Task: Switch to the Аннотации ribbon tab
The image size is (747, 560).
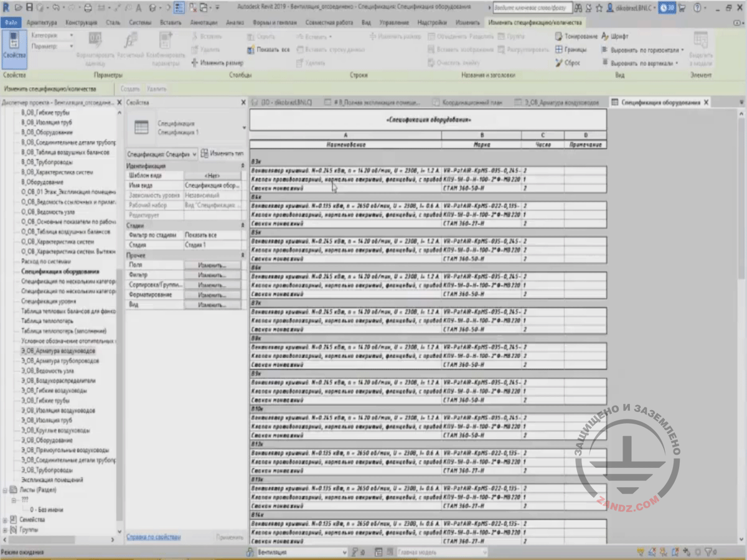Action: click(x=204, y=22)
